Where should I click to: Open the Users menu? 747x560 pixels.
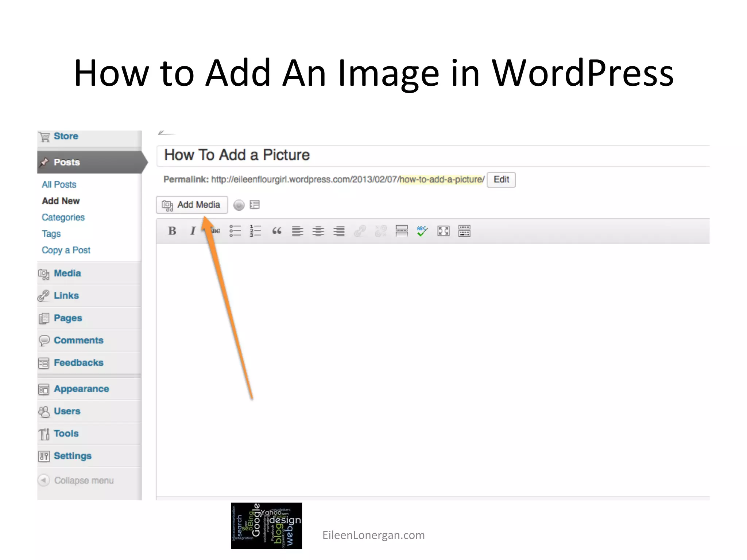[89, 411]
